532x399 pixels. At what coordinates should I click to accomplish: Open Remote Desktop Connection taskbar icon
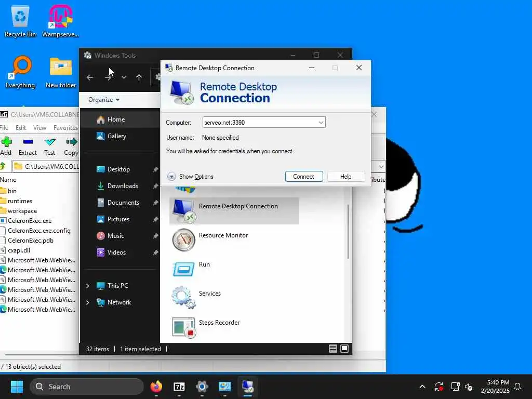pyautogui.click(x=248, y=387)
